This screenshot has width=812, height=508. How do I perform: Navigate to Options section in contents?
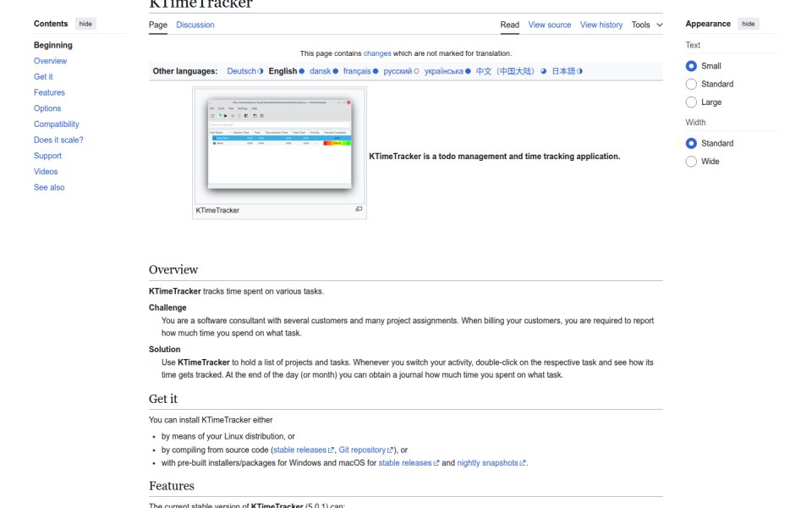coord(47,108)
